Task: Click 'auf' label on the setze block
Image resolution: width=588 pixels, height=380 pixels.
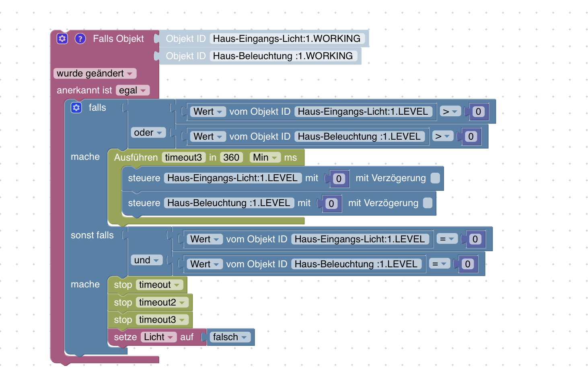Action: (x=187, y=337)
